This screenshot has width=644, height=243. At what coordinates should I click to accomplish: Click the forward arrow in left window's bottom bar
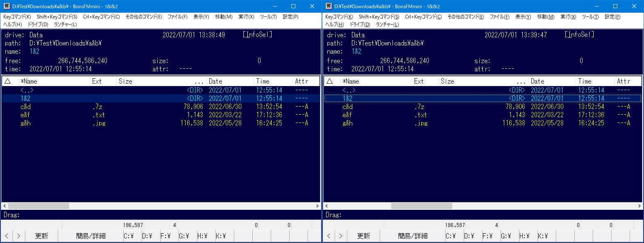[x=18, y=236]
